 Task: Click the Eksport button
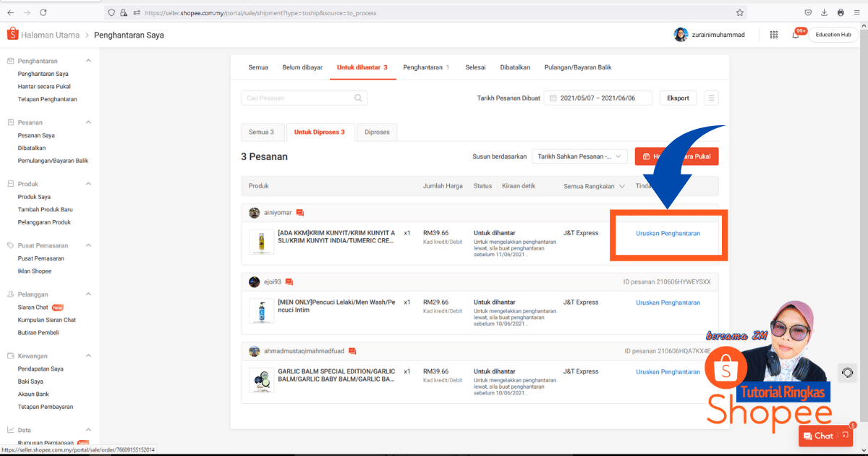678,98
